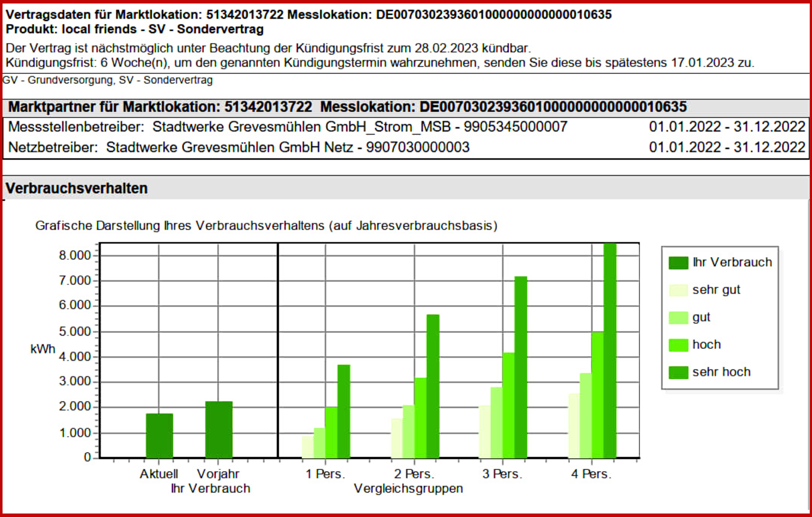Click the tallest bar in 4 Pers. group

[610, 351]
